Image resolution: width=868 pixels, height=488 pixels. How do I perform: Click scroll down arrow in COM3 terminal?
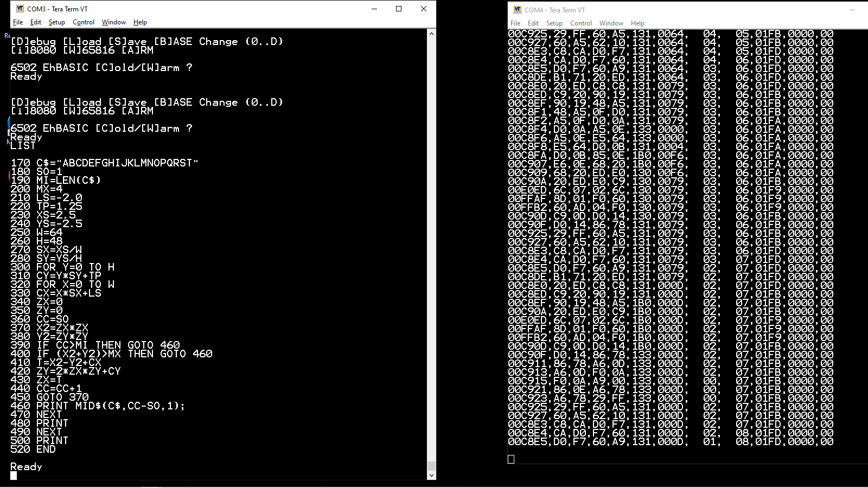pyautogui.click(x=431, y=476)
